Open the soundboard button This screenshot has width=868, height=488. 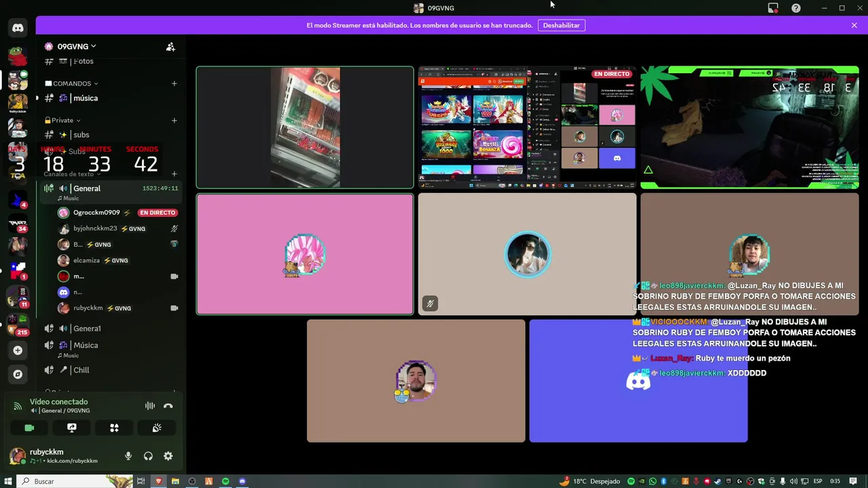(x=157, y=428)
